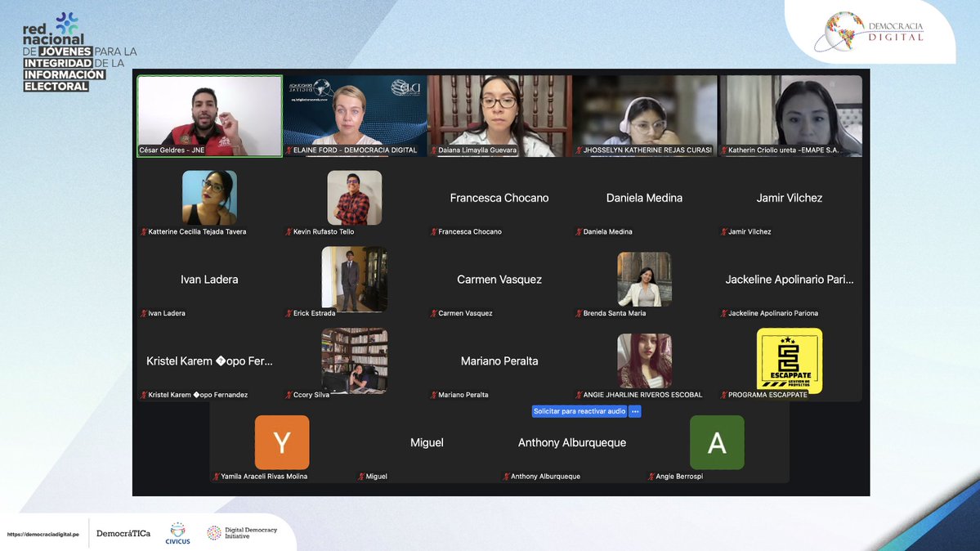Click muted mic icon beside PROGRAMA ESCAPPATE label
980x551 pixels.
[x=723, y=395]
